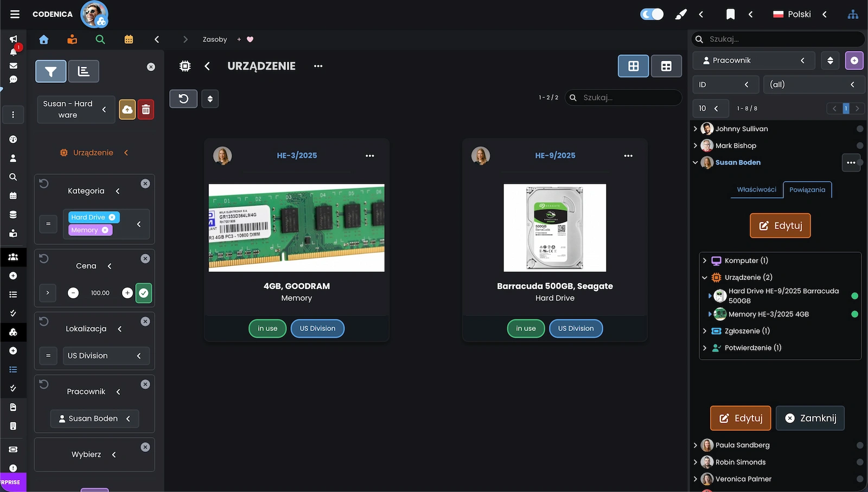Click the red trash delete filter button
Viewport: 868px width, 492px height.
(146, 110)
